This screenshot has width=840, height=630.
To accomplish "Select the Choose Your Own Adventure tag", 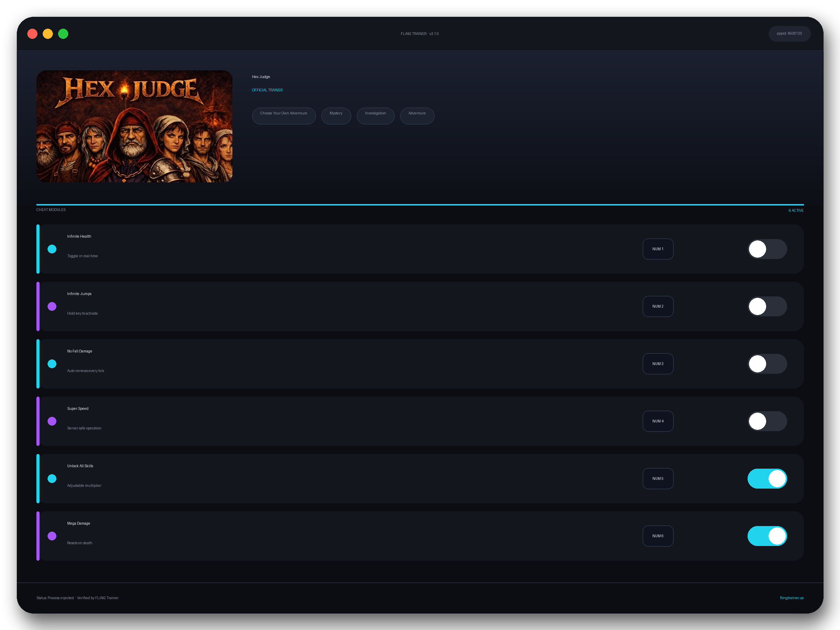I will (x=283, y=116).
